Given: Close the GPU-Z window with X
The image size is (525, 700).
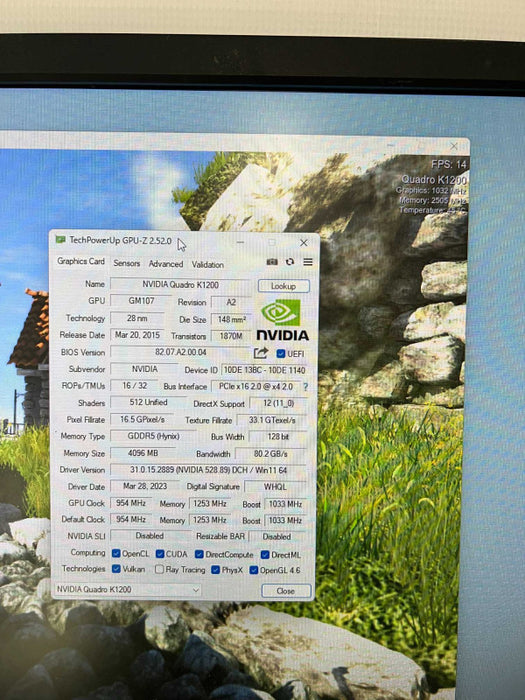Looking at the screenshot, I should [x=304, y=243].
